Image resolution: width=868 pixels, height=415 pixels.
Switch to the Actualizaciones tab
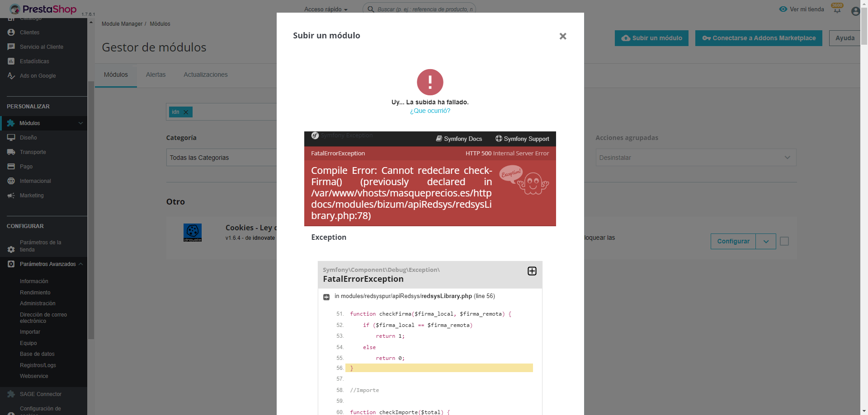point(205,75)
